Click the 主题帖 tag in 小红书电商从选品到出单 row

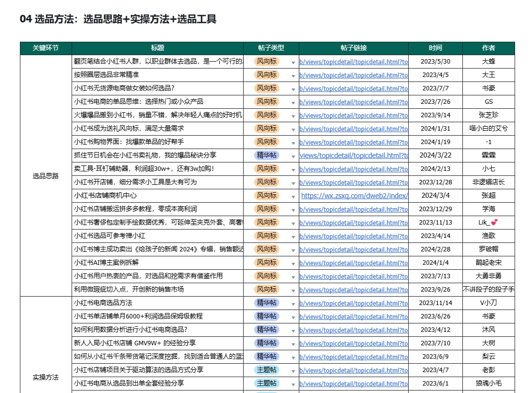[266, 383]
